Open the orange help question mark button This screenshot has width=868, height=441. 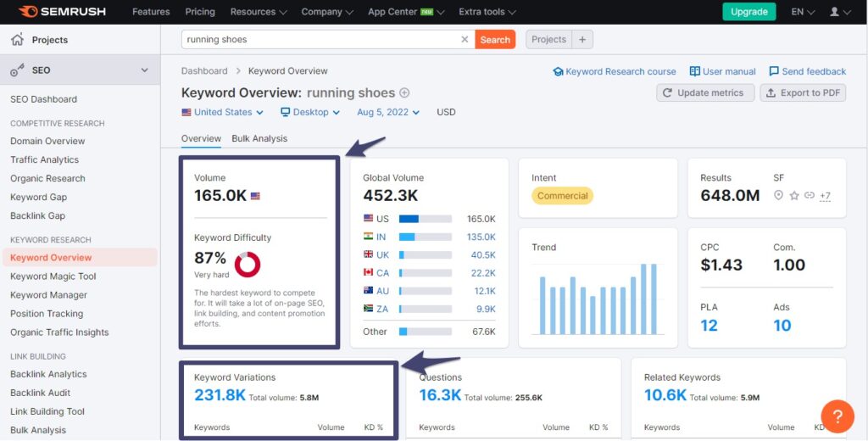pos(837,416)
